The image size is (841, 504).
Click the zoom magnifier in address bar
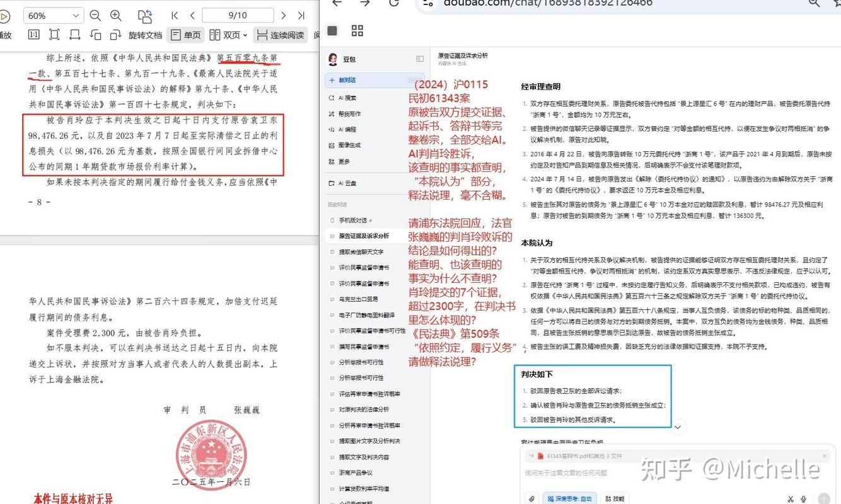coord(814,3)
